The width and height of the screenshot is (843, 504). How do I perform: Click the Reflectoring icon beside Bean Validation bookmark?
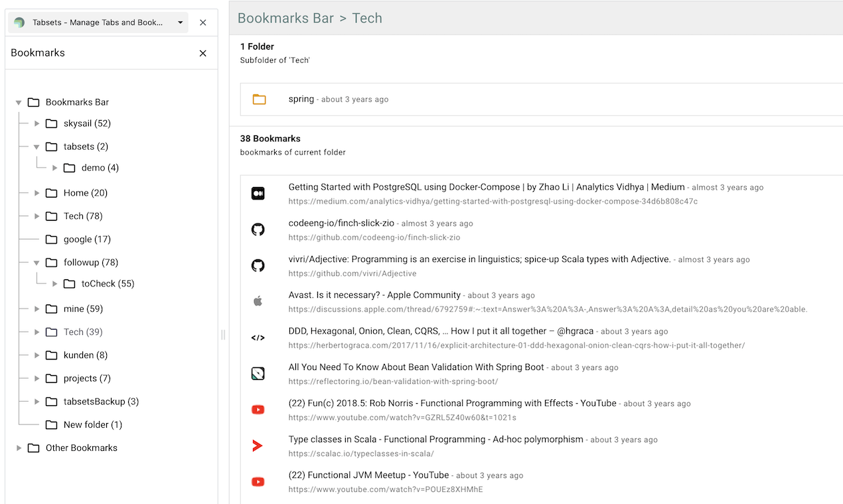click(x=258, y=374)
